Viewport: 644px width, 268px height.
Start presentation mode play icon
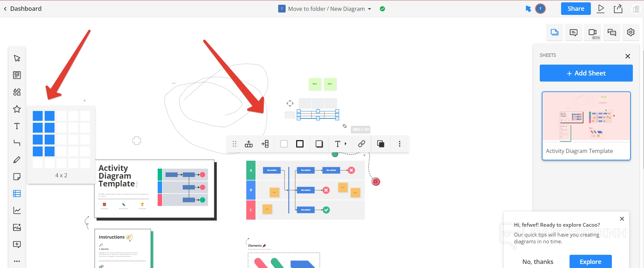tap(601, 9)
